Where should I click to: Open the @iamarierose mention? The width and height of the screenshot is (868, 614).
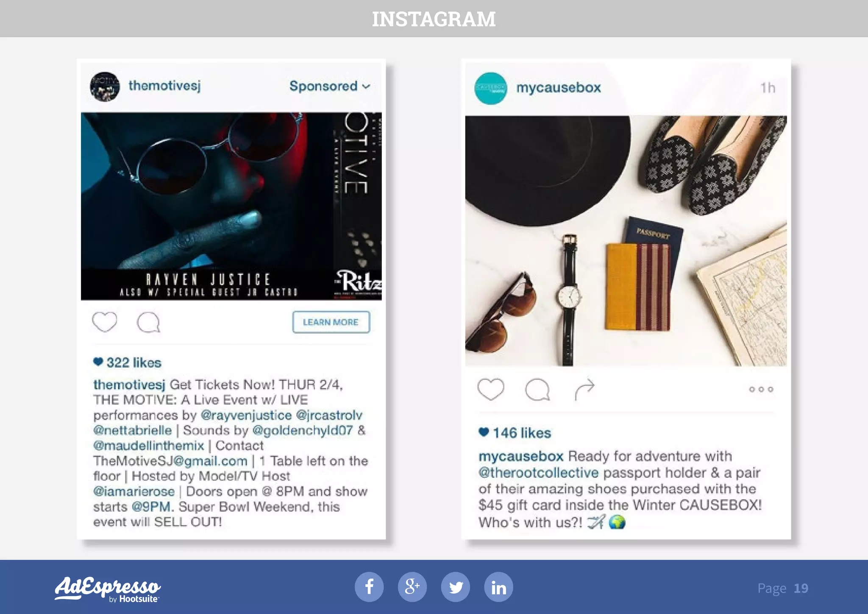click(134, 491)
